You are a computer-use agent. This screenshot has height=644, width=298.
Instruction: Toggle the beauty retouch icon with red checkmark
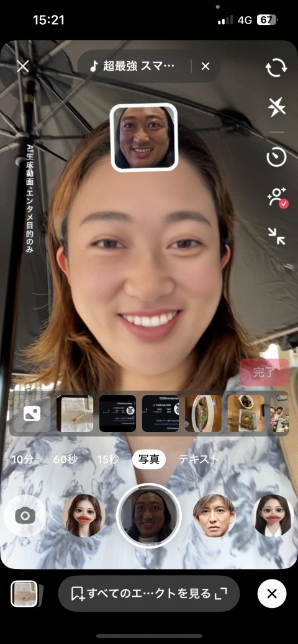pyautogui.click(x=278, y=197)
